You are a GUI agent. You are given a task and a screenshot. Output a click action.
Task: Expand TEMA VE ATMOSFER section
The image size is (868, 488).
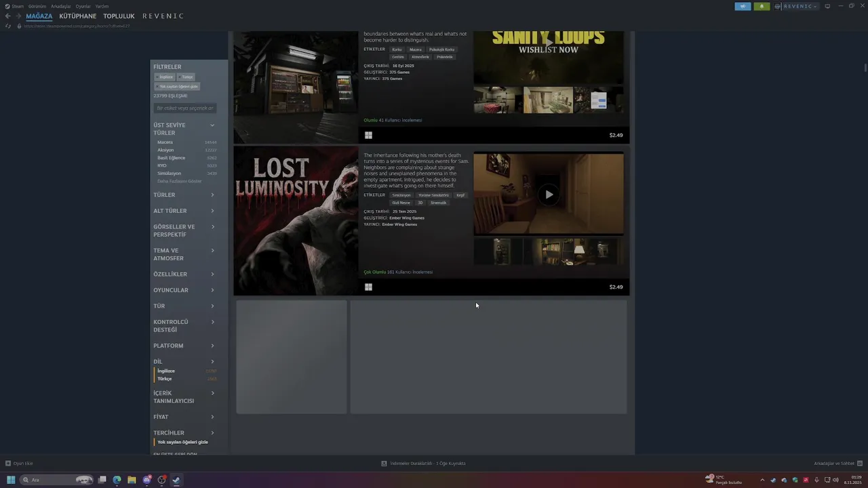184,254
